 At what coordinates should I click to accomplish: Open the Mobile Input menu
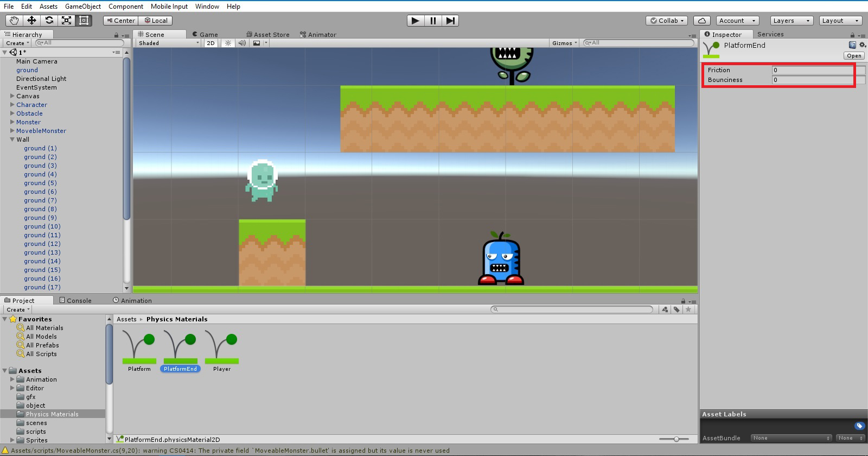pyautogui.click(x=169, y=7)
